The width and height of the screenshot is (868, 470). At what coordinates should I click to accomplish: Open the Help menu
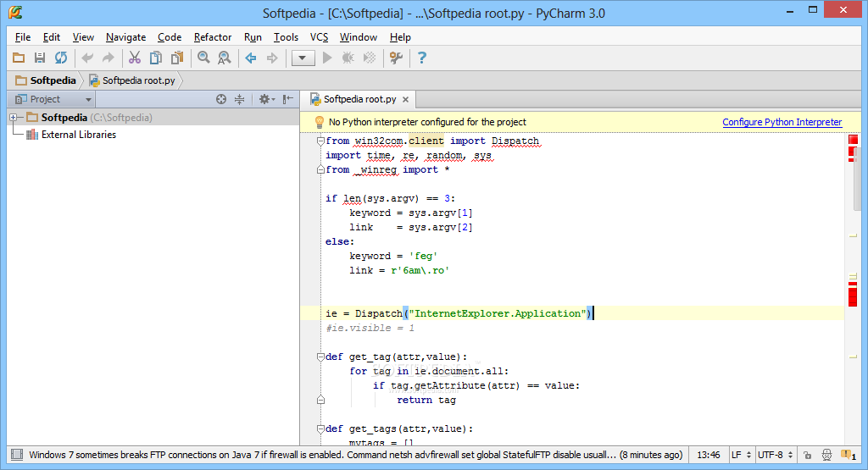coord(400,37)
